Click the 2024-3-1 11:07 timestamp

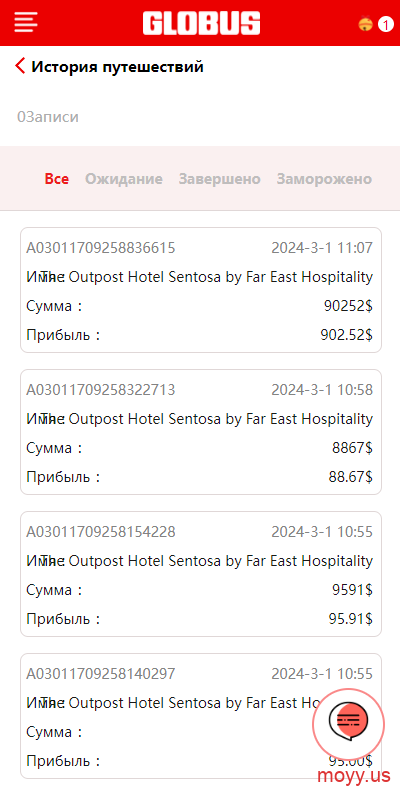[x=322, y=248]
